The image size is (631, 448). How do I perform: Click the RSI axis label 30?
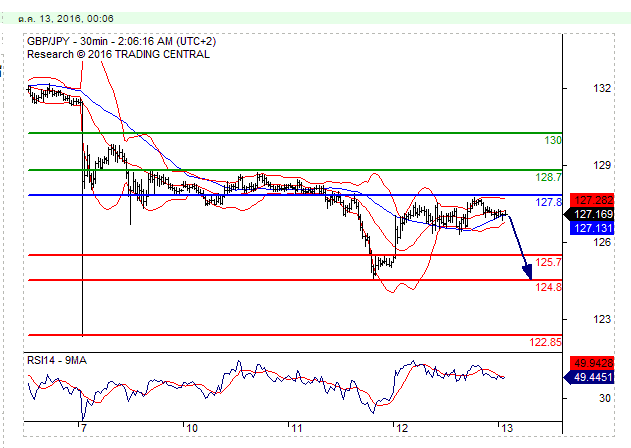[605, 398]
